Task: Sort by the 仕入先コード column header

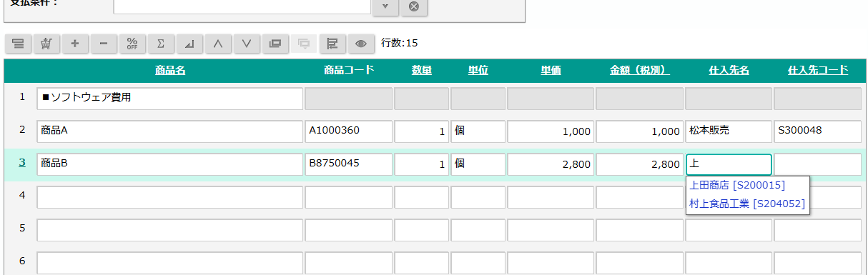Action: (818, 70)
